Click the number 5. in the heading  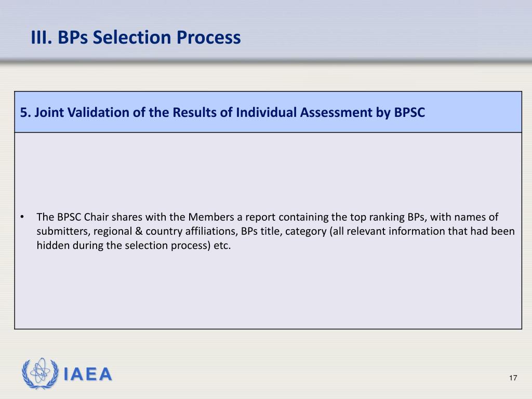[25, 112]
